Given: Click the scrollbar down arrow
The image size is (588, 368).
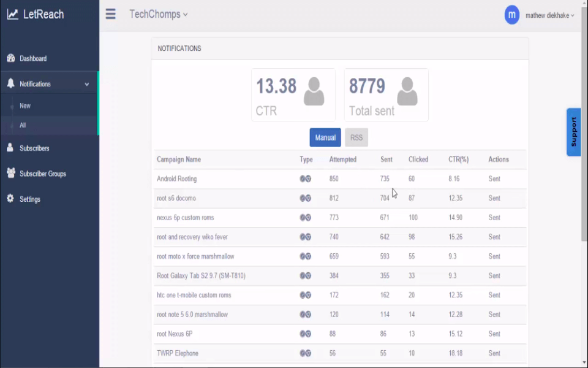Looking at the screenshot, I should [584, 362].
